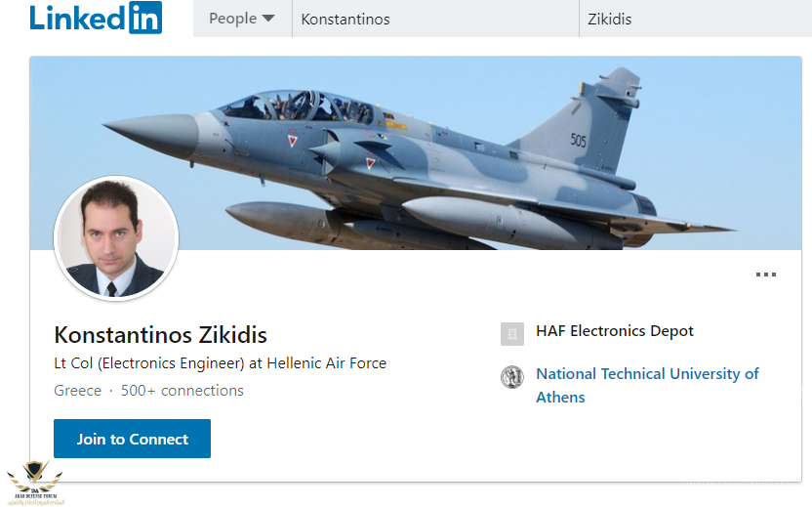Click the Greece location label
Image resolution: width=812 pixels, height=507 pixels.
78,391
